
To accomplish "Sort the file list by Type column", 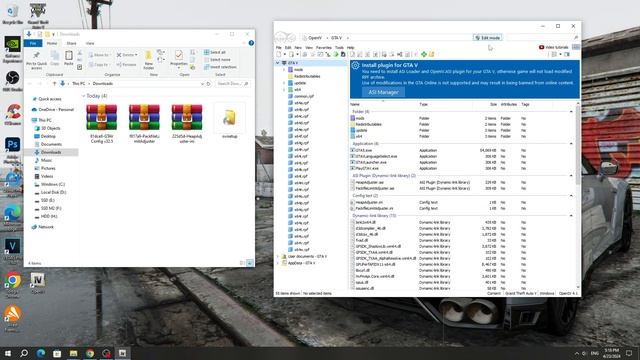I will [423, 104].
